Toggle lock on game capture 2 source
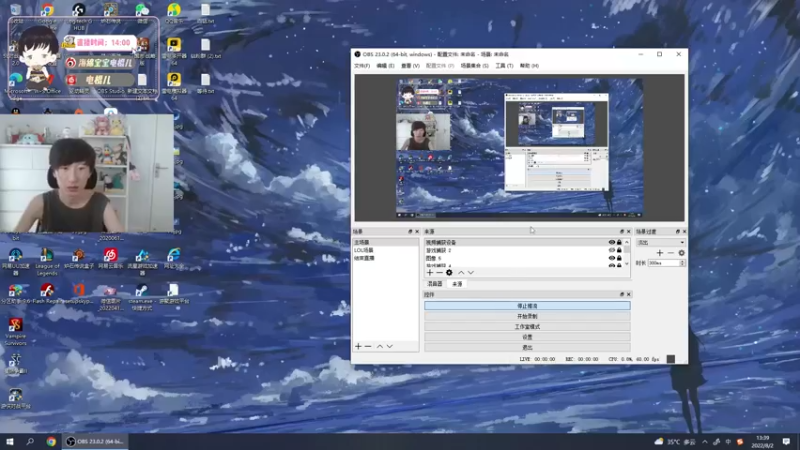Screen dimensions: 800x450 619,251
